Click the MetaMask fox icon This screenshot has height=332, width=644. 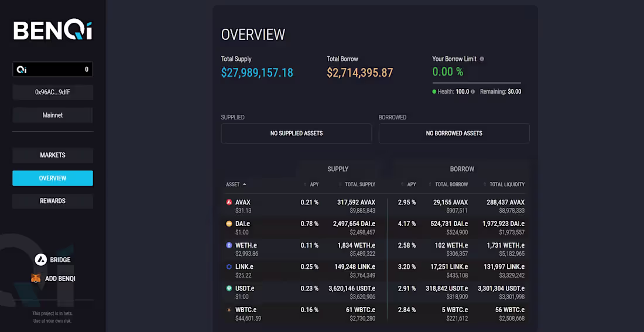[x=36, y=279]
